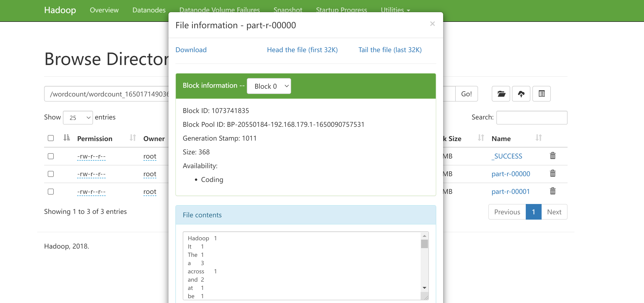Close the File information dialog
The height and width of the screenshot is (303, 644).
[433, 24]
